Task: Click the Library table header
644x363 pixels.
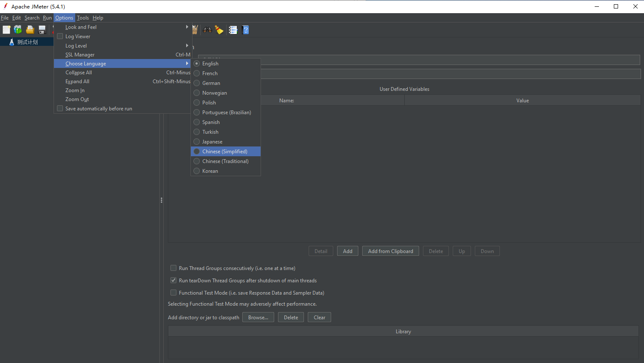Action: click(x=403, y=332)
